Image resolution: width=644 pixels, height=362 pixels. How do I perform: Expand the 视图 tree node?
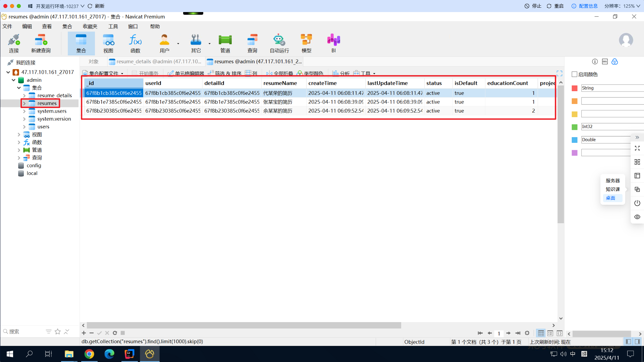tap(19, 134)
